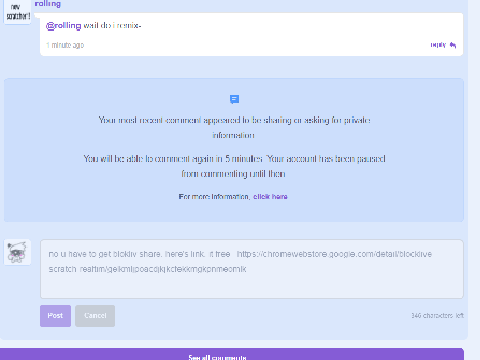Screen dimensions: 480x360
Task: Click the 'wait do i remix-' comment text
Action: [112, 26]
